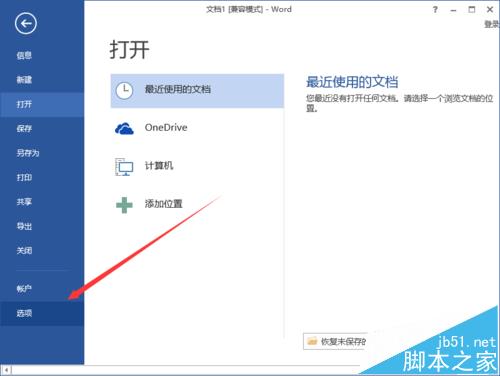Select 计算机 location label
This screenshot has width=500, height=376.
[x=159, y=166]
